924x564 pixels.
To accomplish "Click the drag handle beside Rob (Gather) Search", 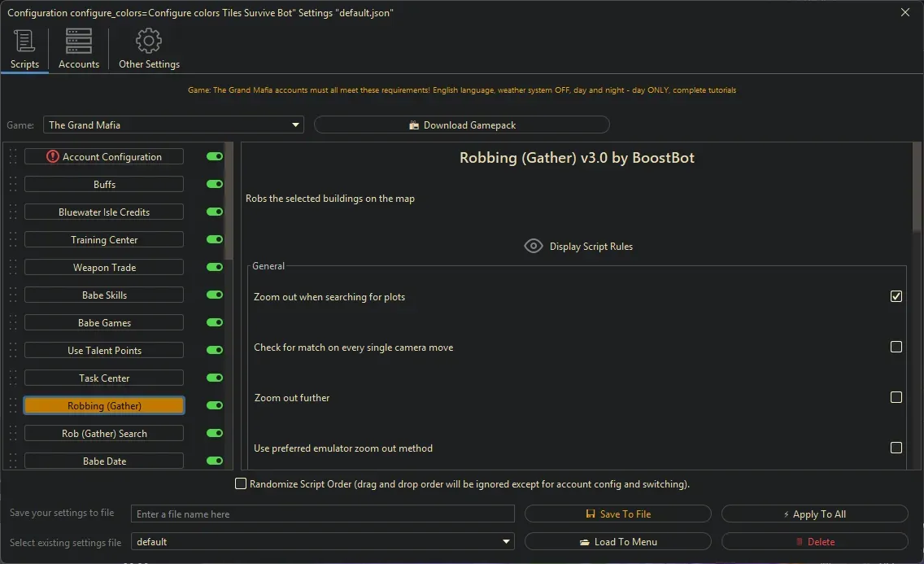I will coord(12,433).
